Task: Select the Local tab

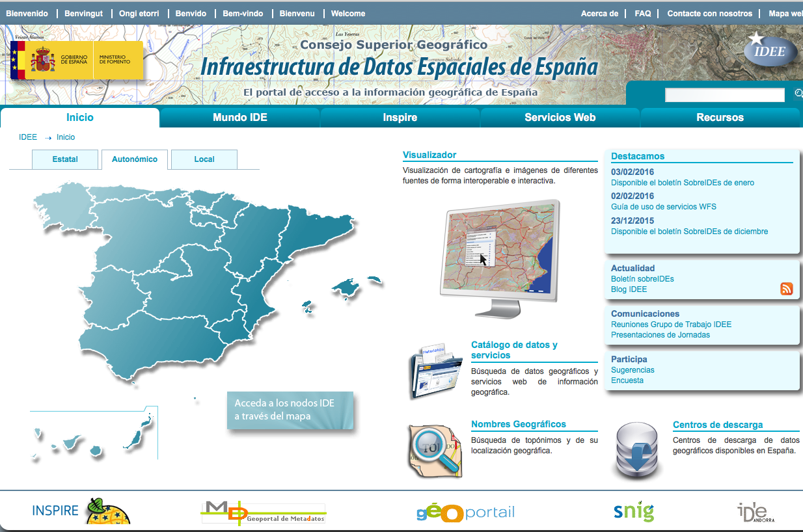Action: click(x=204, y=159)
